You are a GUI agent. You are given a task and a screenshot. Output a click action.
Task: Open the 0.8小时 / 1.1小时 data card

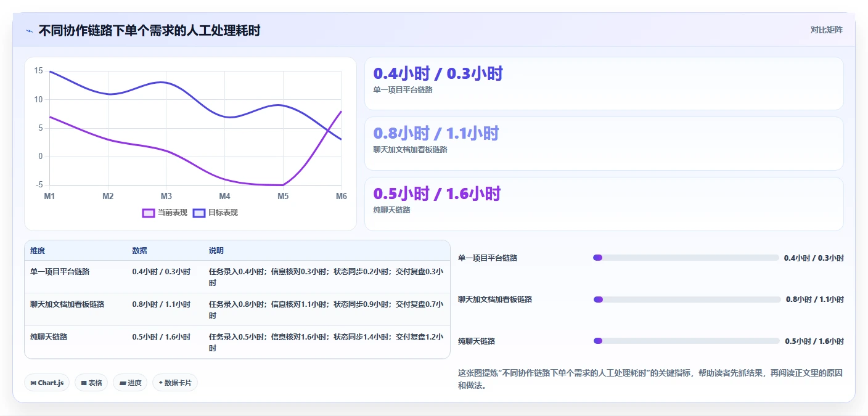[x=604, y=144]
